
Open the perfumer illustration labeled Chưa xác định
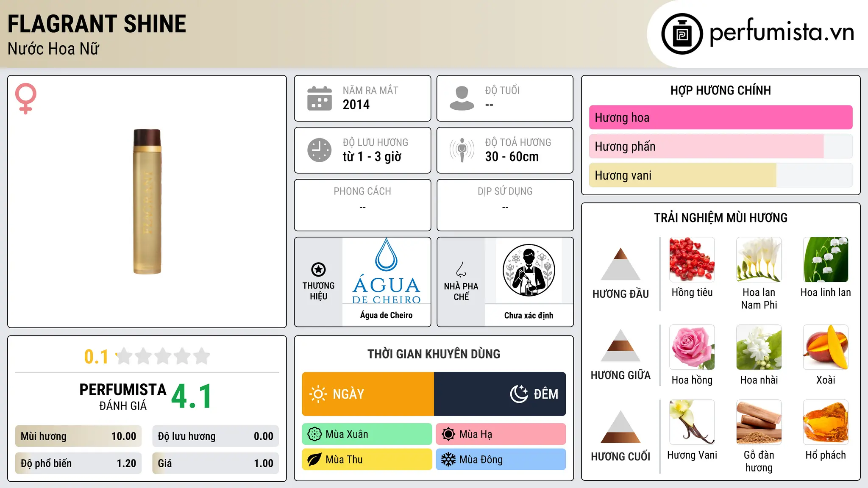pyautogui.click(x=529, y=270)
